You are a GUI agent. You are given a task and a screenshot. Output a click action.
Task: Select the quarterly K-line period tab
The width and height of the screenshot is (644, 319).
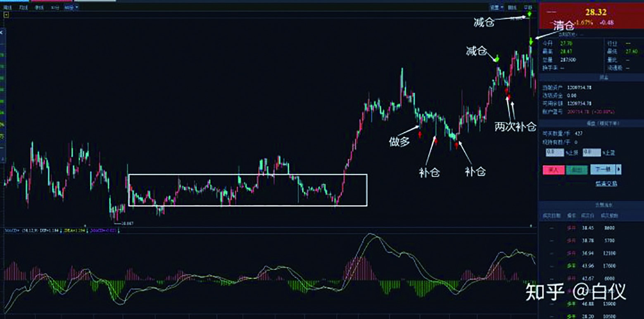pos(40,8)
